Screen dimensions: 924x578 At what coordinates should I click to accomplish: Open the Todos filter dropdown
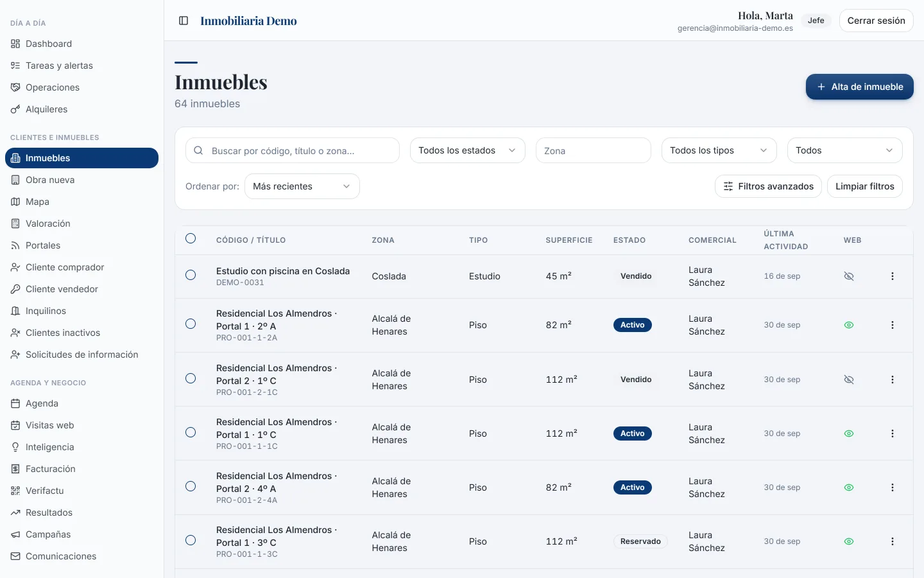point(845,150)
